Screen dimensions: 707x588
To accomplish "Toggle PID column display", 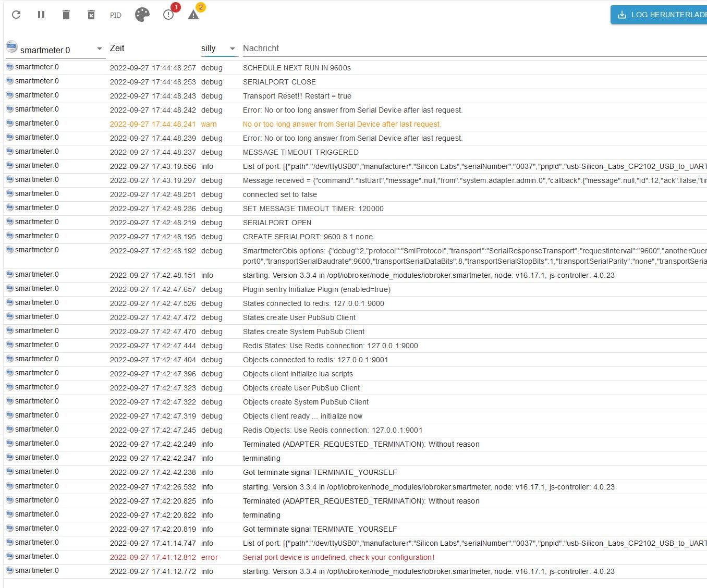I will pyautogui.click(x=116, y=15).
